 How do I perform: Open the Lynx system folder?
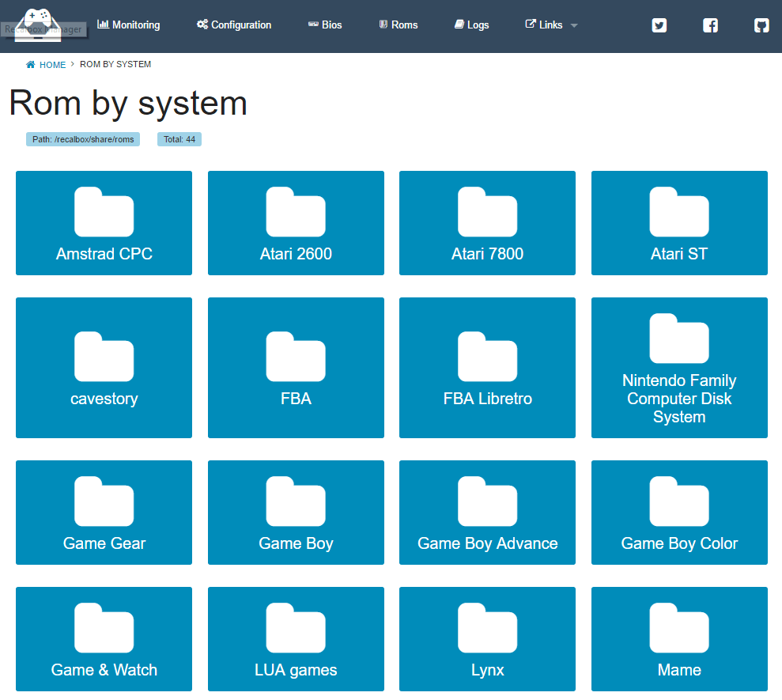tap(487, 639)
